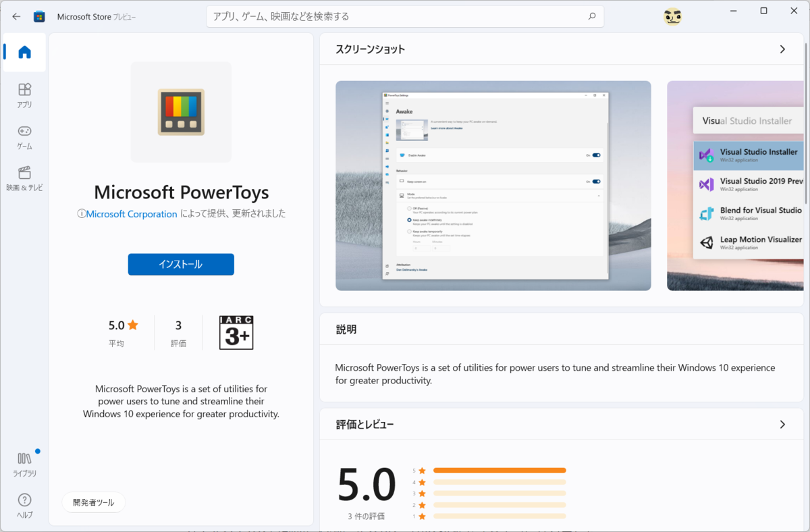The height and width of the screenshot is (532, 810).
Task: Expand the スクリーンショット section chevron
Action: (782, 49)
